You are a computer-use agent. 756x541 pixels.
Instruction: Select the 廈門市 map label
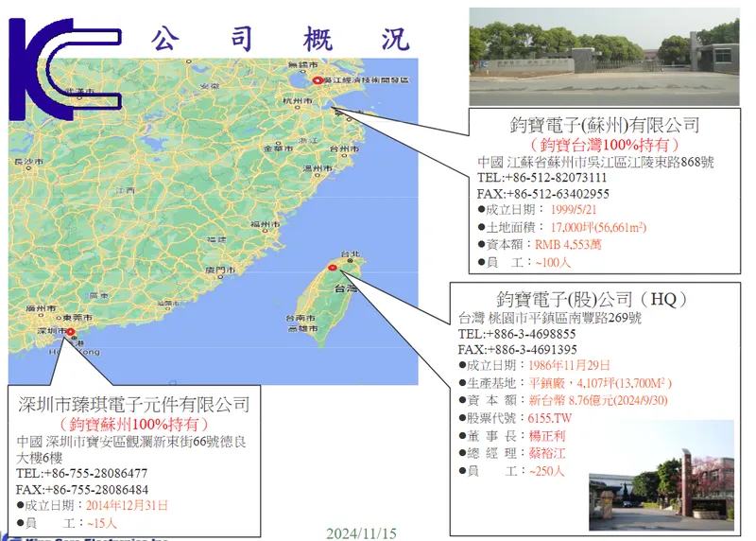tap(220, 270)
